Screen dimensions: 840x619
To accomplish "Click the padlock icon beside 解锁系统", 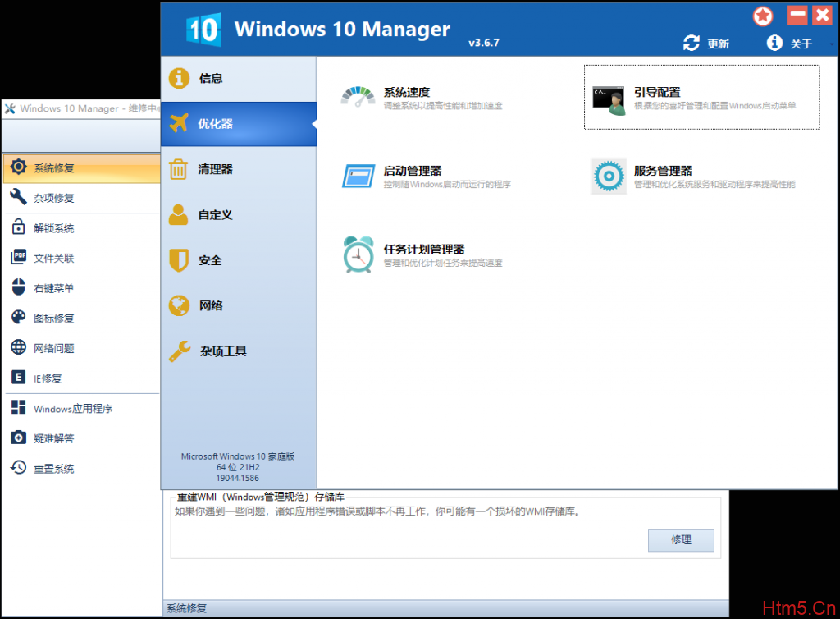I will (18, 226).
